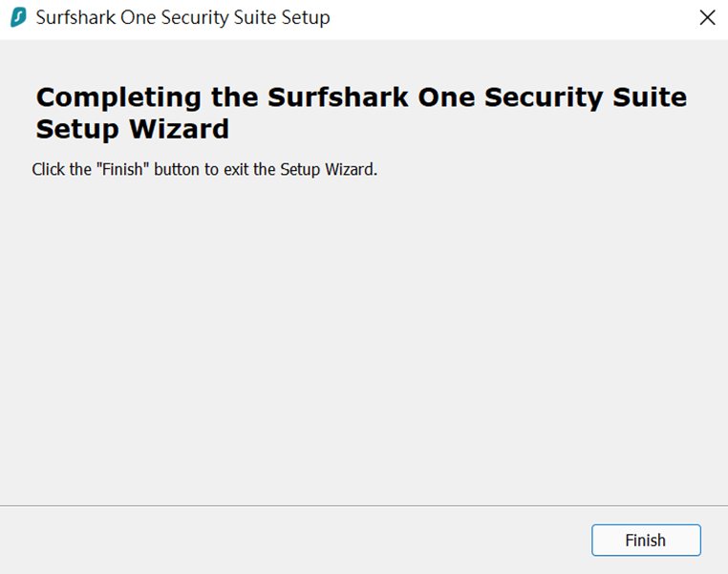This screenshot has height=574, width=728.
Task: Click 'Security Suite' in the bold heading
Action: click(586, 97)
